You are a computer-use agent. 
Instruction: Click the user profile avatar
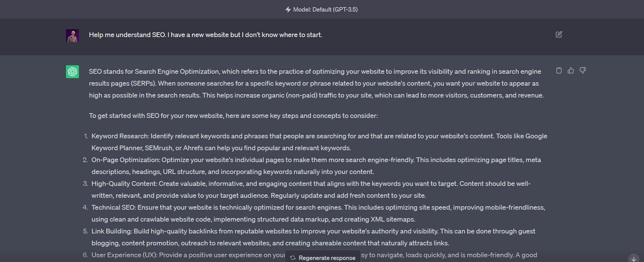tap(72, 36)
